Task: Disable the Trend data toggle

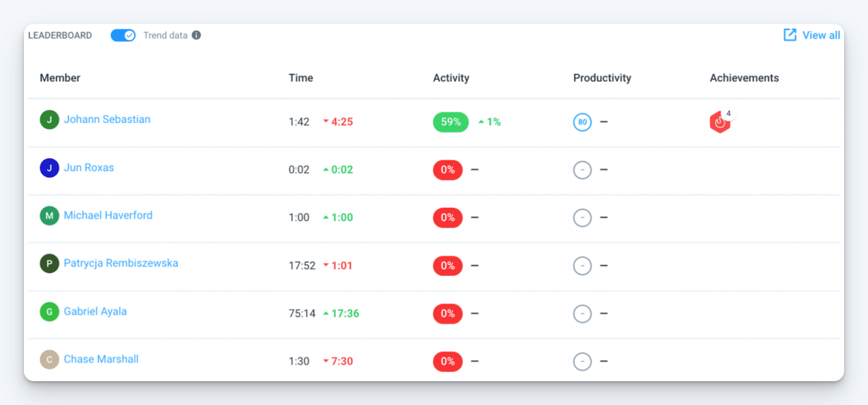Action: [123, 35]
